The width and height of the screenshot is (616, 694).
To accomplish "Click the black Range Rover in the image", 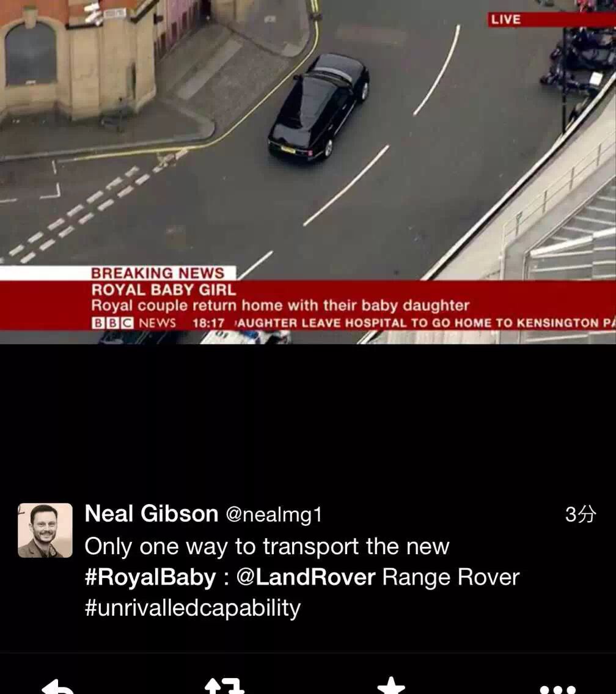I will [x=318, y=107].
